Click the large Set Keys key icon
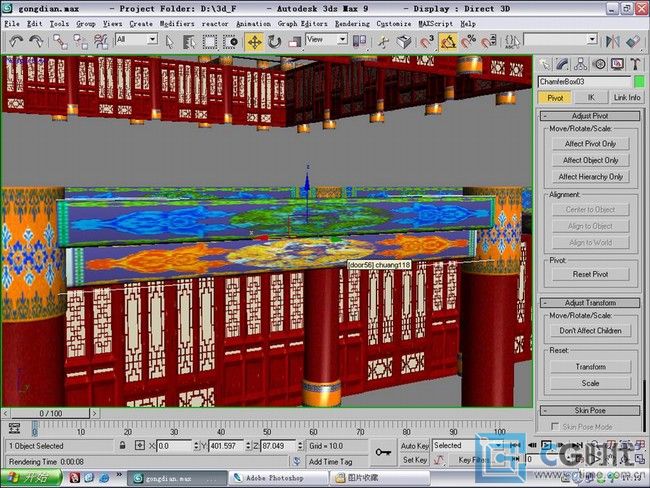650x488 pixels. tap(383, 452)
